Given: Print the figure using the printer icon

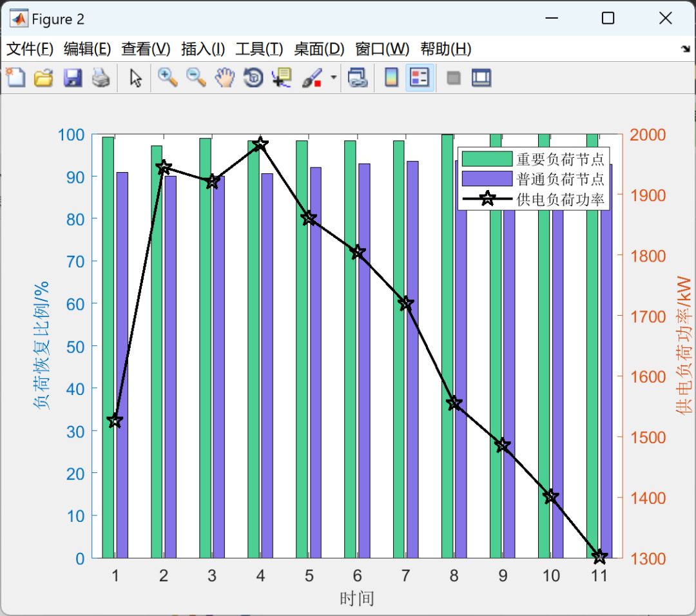Looking at the screenshot, I should point(101,78).
